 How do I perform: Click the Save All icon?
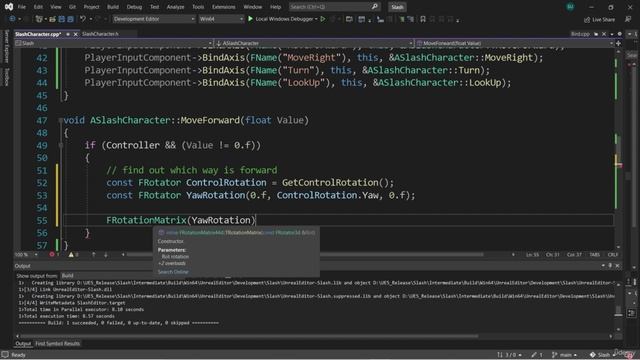70,19
